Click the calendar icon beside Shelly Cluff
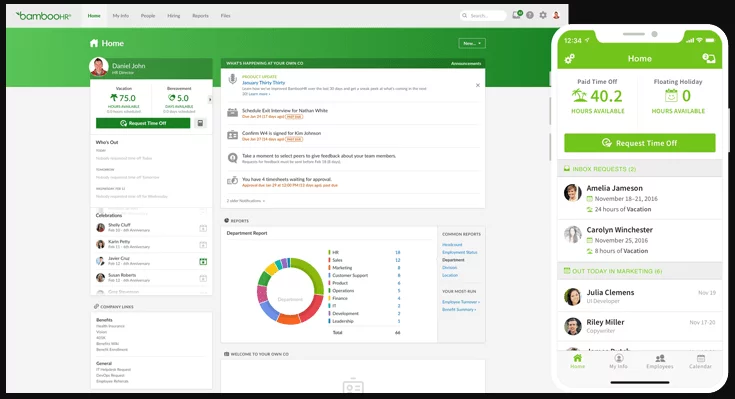735x399 pixels. pos(203,228)
